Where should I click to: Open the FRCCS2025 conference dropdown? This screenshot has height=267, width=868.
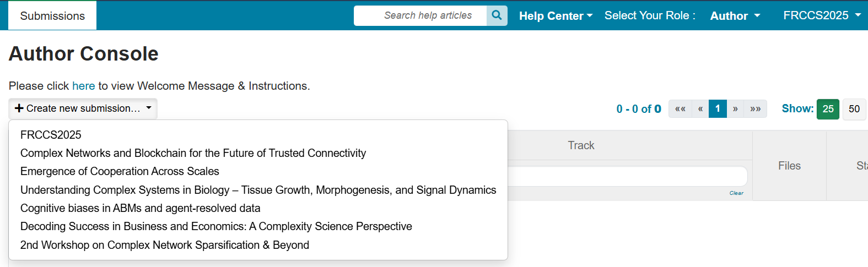(x=822, y=15)
